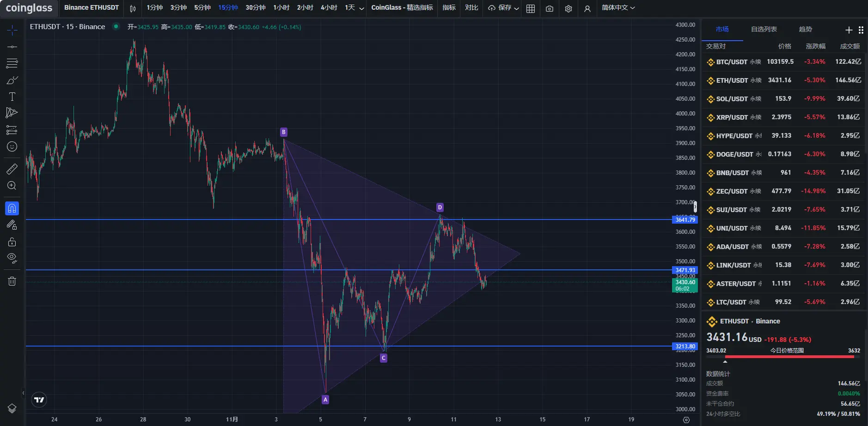This screenshot has height=426, width=868.
Task: Open the user account icon
Action: tap(587, 8)
